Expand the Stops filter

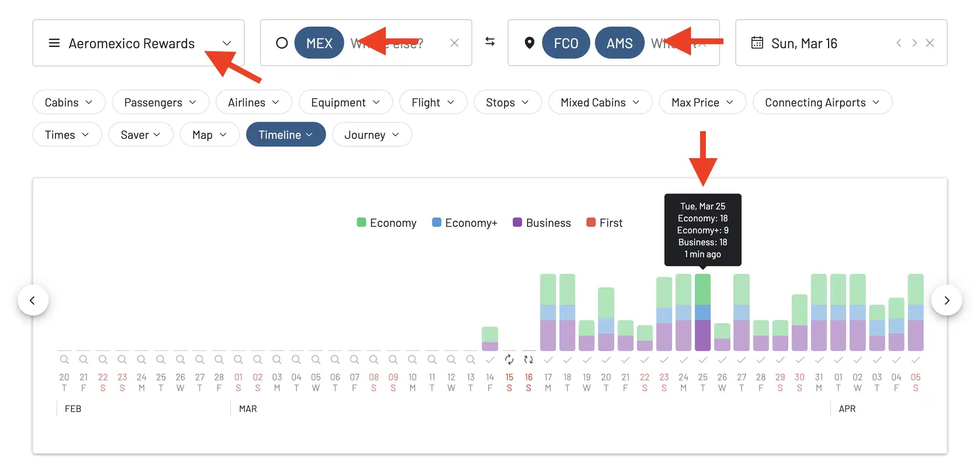coord(507,102)
